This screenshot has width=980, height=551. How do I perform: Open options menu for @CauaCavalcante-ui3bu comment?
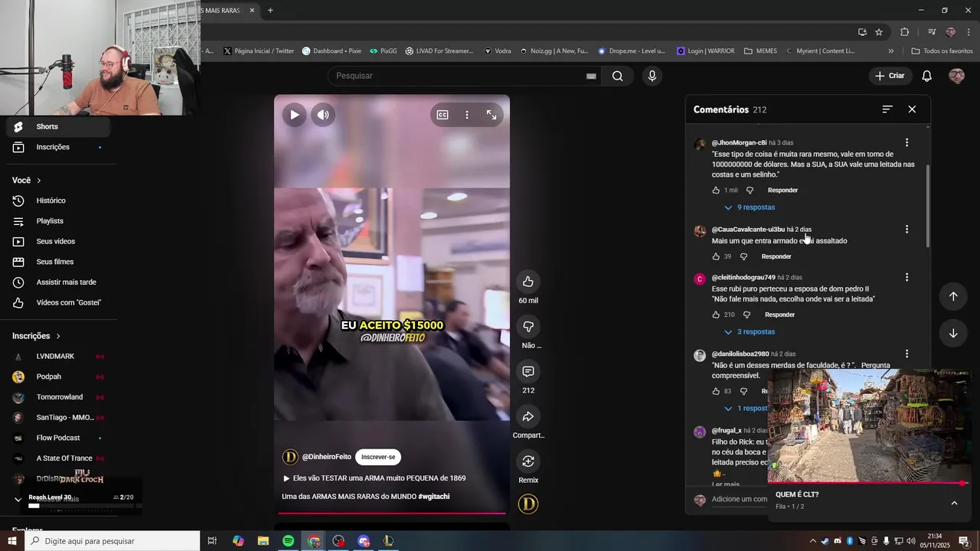coord(906,230)
